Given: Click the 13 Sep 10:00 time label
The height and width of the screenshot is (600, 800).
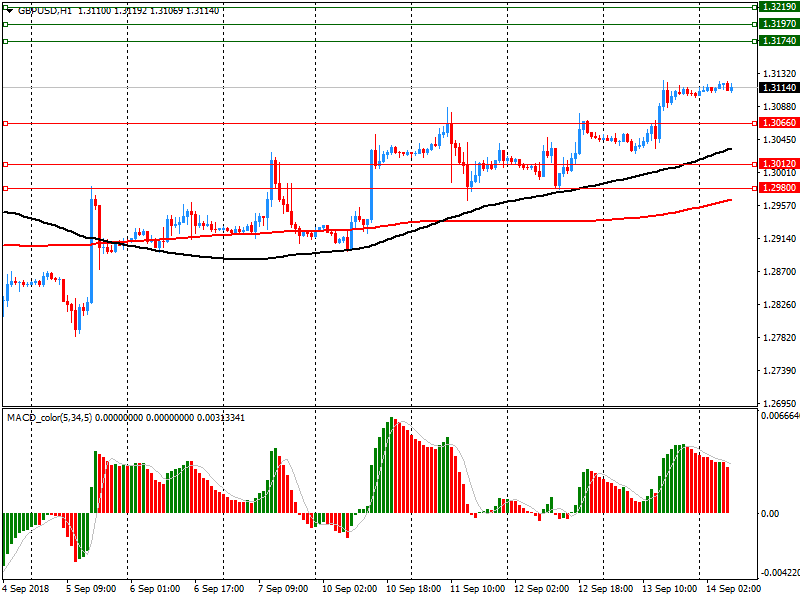Looking at the screenshot, I should (x=669, y=589).
